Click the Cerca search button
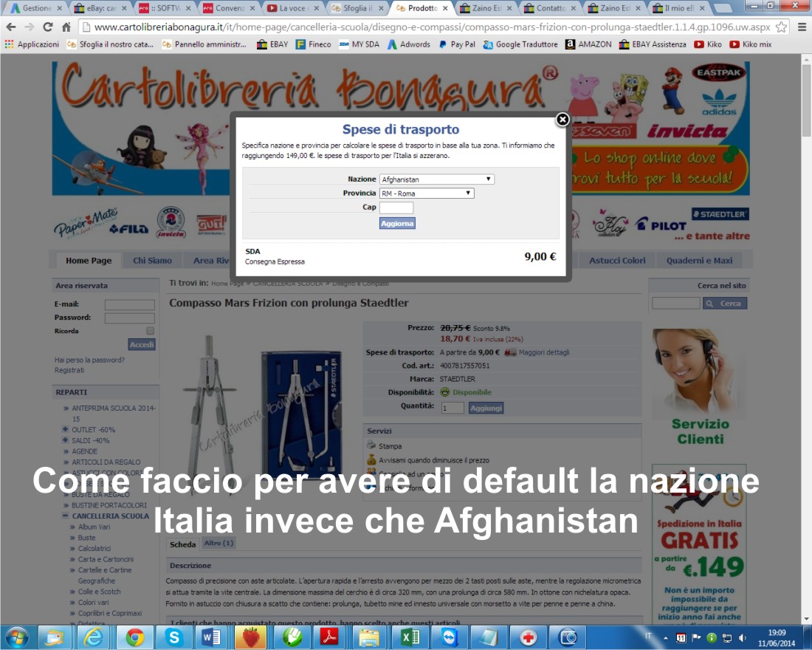Screen dimensions: 812x650 (x=725, y=304)
